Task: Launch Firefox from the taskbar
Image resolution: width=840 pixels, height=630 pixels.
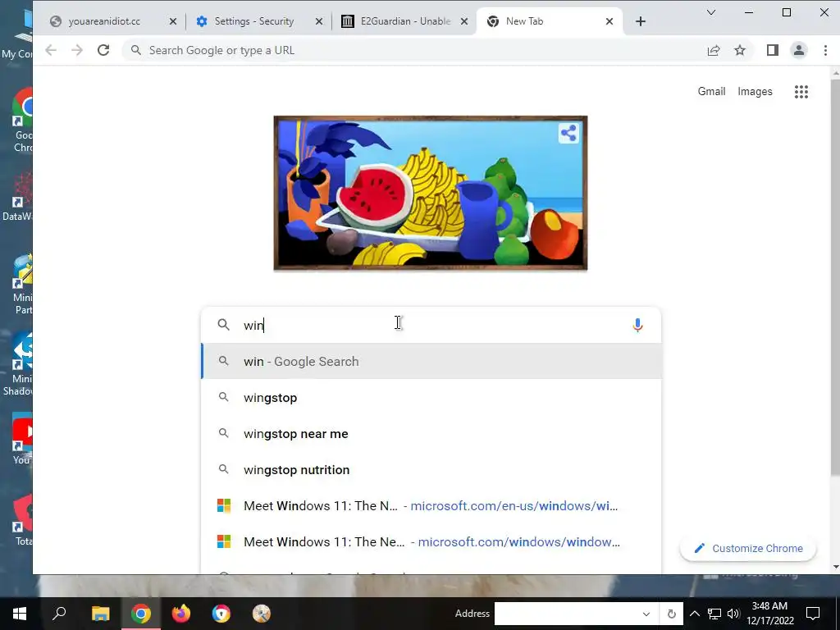Action: [181, 614]
